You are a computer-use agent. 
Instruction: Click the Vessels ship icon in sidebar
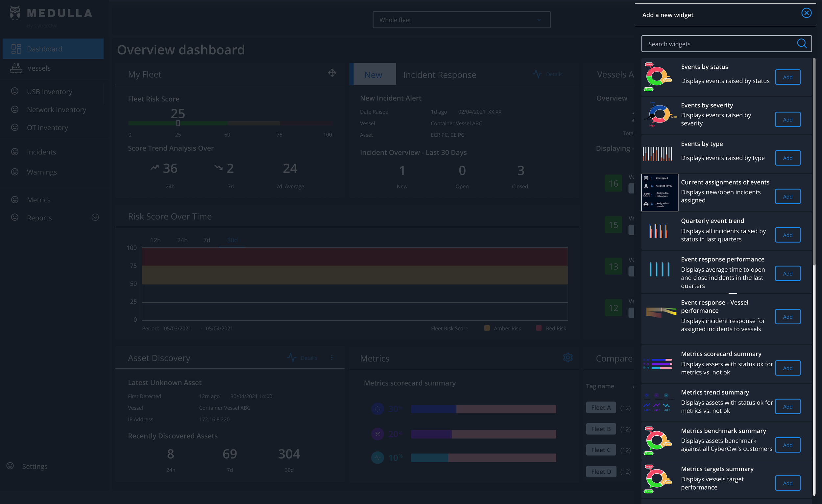tap(16, 68)
